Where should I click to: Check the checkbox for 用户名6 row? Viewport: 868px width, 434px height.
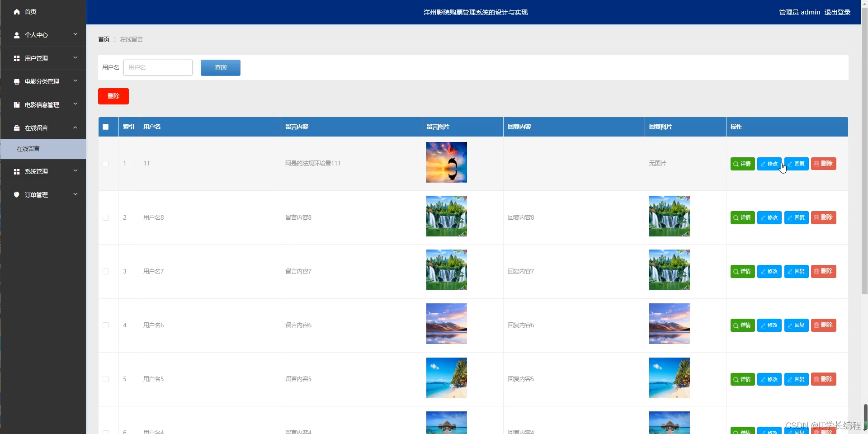106,325
